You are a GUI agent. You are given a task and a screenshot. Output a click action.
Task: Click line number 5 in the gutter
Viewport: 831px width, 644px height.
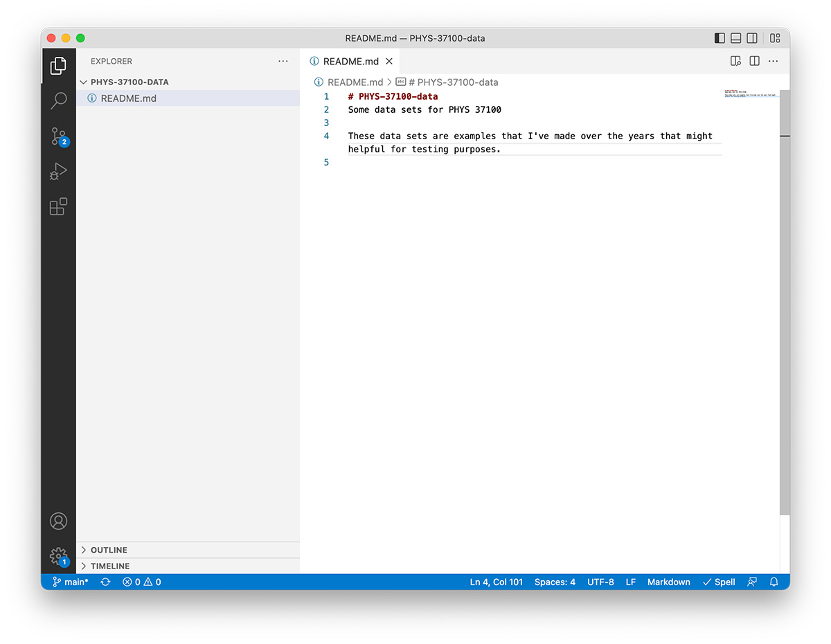[x=326, y=162]
